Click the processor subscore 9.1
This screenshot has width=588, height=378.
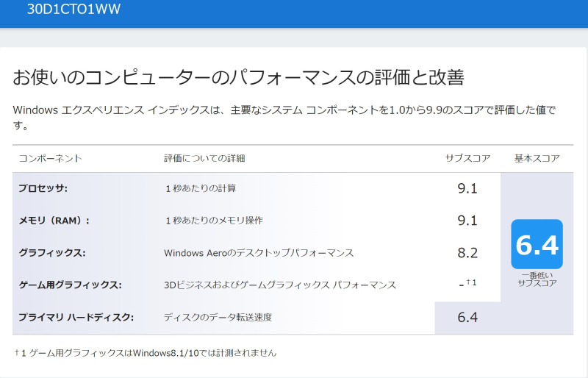(467, 188)
